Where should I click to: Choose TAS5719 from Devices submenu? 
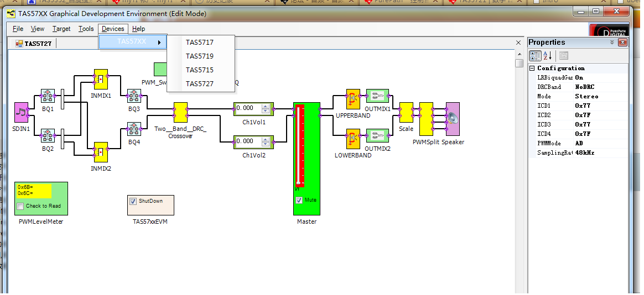coord(201,56)
